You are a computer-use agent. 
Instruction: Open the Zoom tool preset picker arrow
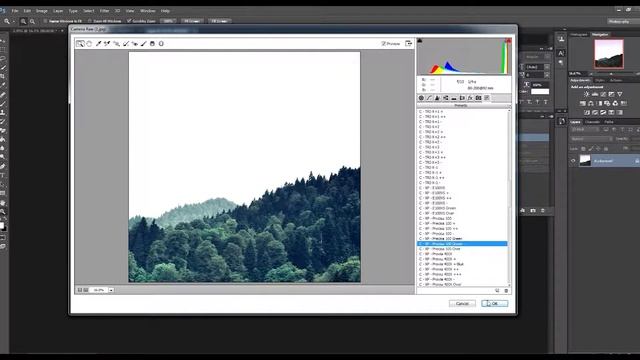coord(13,21)
